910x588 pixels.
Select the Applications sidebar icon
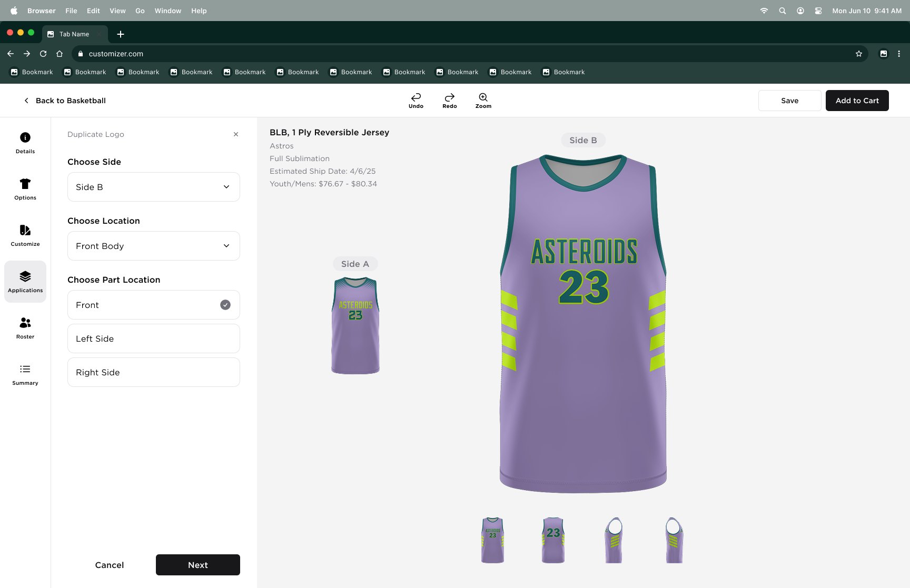tap(25, 282)
